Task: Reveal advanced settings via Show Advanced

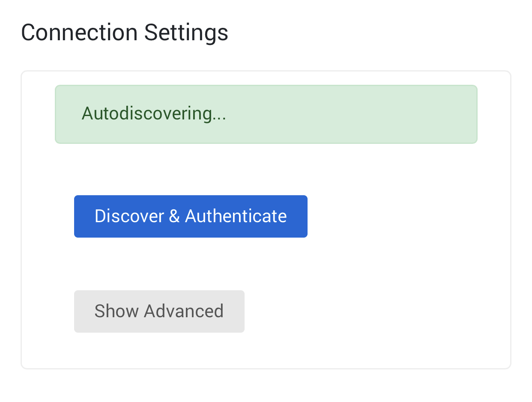Action: [159, 311]
